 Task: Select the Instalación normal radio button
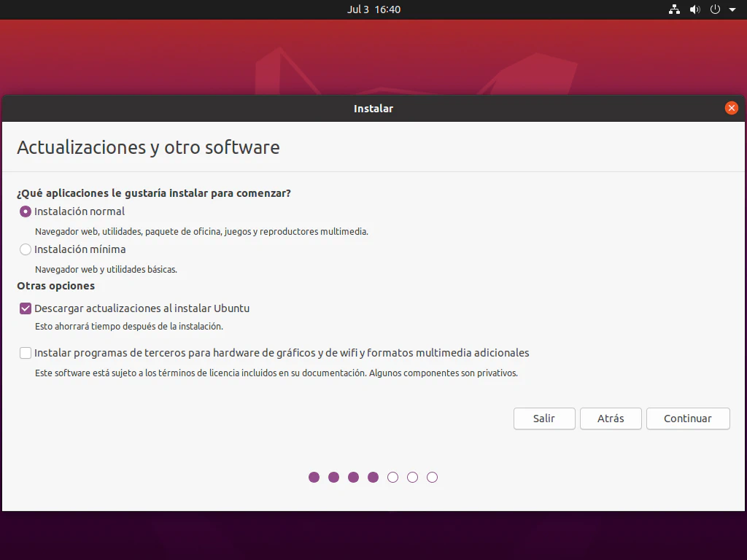26,211
